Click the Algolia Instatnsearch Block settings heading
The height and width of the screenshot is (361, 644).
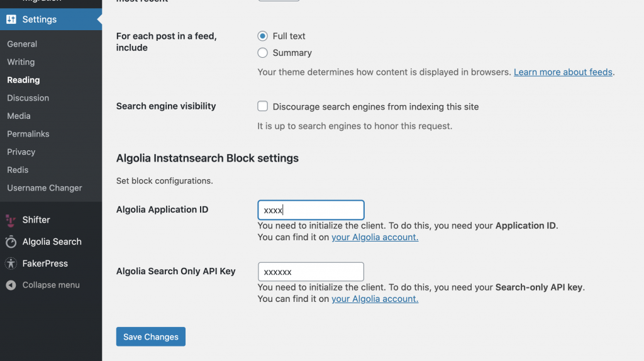208,158
